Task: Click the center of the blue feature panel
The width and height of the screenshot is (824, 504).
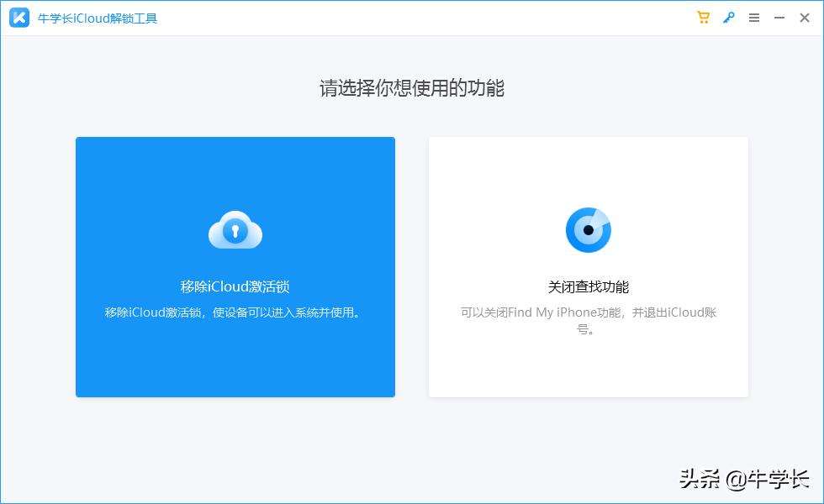Action: click(235, 267)
